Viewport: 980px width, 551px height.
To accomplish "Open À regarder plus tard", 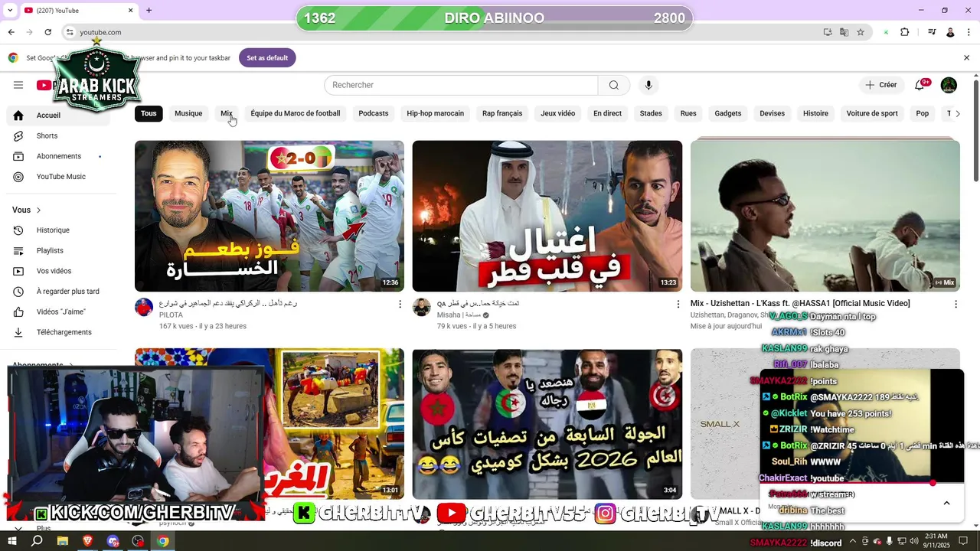I will pos(58,292).
